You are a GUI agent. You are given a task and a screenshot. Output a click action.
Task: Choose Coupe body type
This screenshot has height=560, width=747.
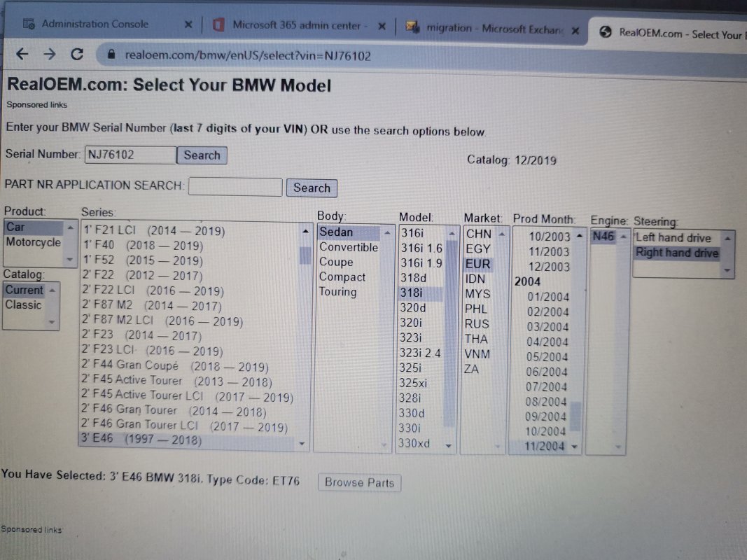(x=349, y=262)
